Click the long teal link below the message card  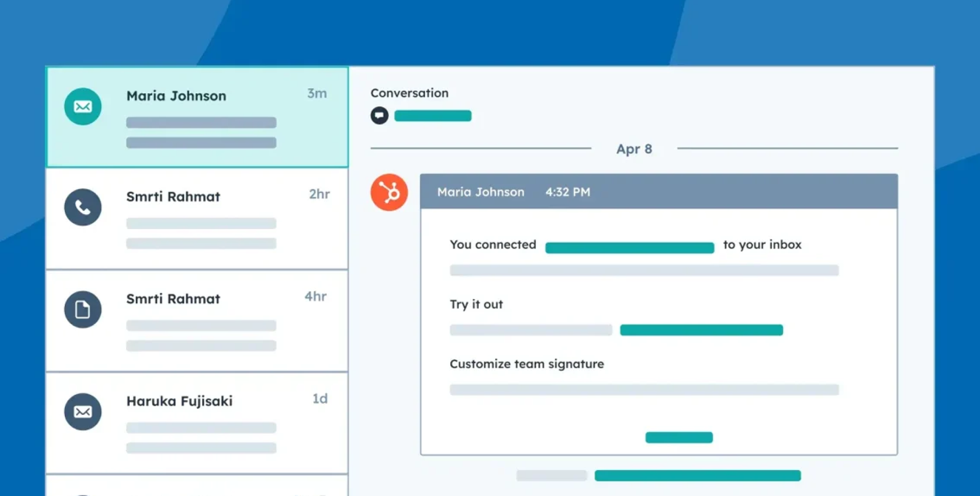click(x=697, y=476)
